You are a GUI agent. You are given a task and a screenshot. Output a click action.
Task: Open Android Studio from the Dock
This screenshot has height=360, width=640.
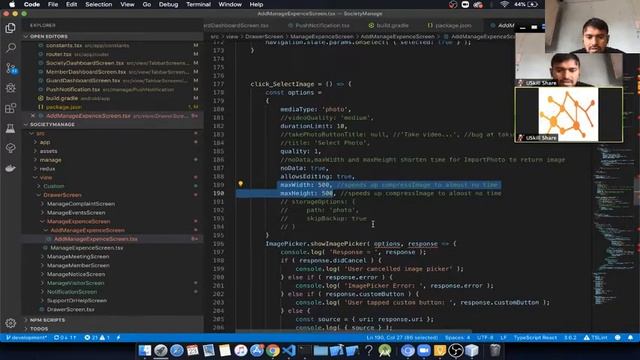point(385,350)
